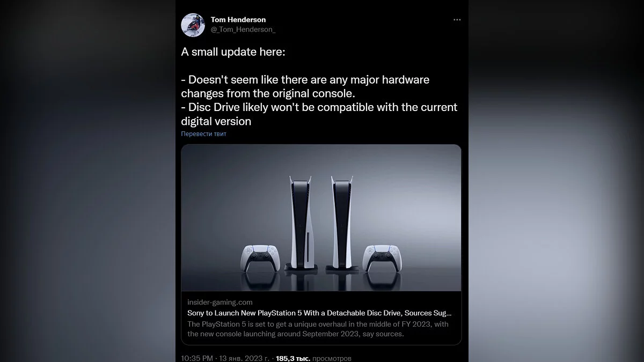Click the "Disc Drive likely won't be compatible" line
The width and height of the screenshot is (644, 362).
pos(319,107)
